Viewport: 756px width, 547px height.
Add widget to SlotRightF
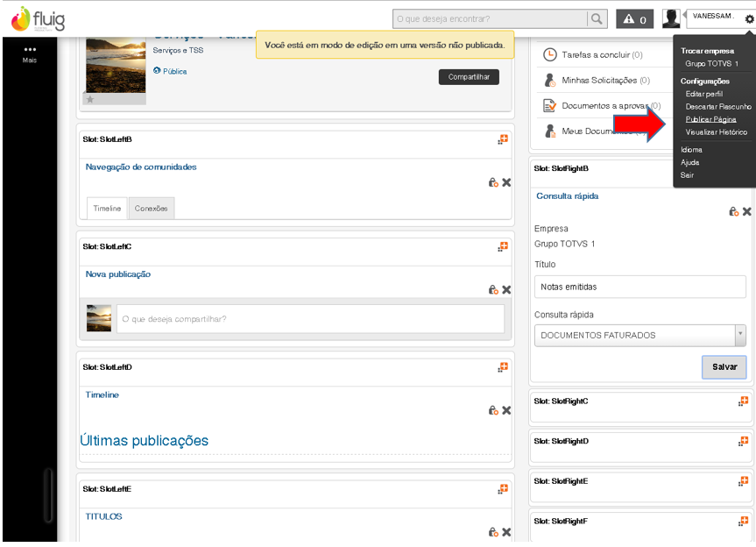743,522
